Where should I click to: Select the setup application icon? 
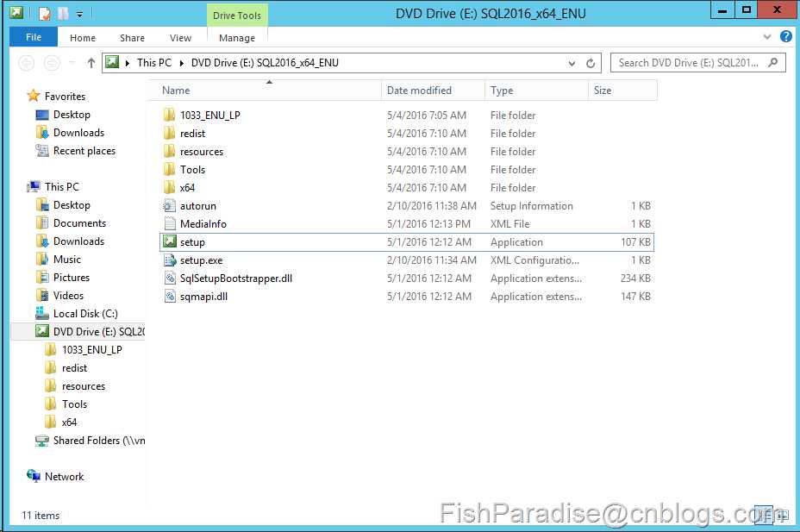(x=169, y=241)
